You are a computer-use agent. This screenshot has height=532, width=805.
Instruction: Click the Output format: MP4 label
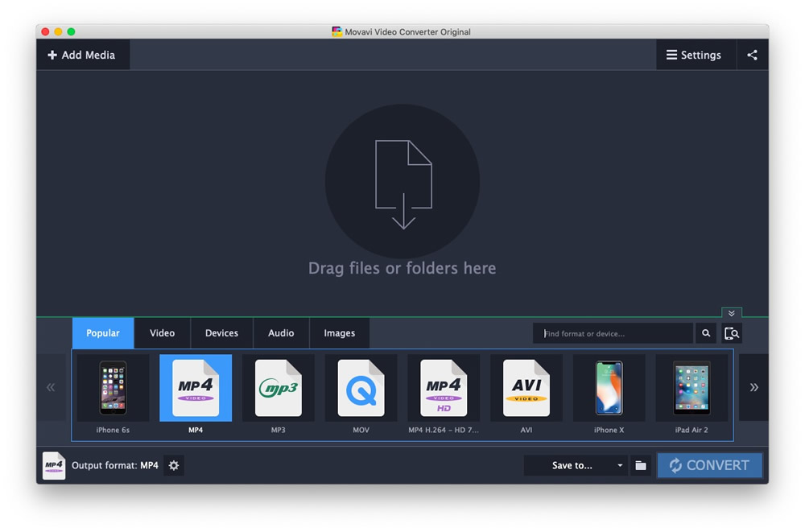pyautogui.click(x=115, y=465)
